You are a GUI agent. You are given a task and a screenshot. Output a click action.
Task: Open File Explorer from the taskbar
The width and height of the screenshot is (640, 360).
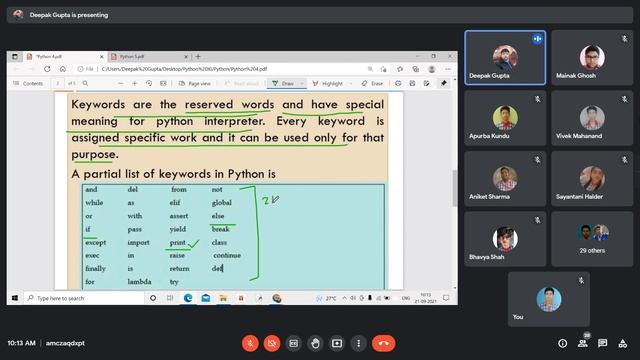click(x=223, y=298)
